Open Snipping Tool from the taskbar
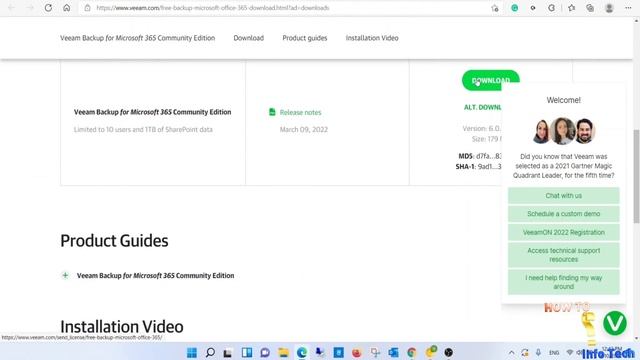The height and width of the screenshot is (360, 640). tap(375, 352)
